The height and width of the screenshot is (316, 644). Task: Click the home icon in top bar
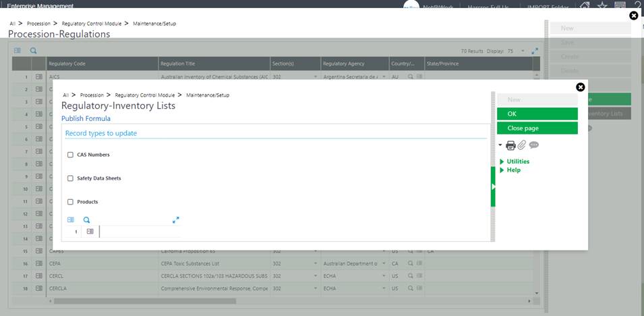[x=585, y=5]
